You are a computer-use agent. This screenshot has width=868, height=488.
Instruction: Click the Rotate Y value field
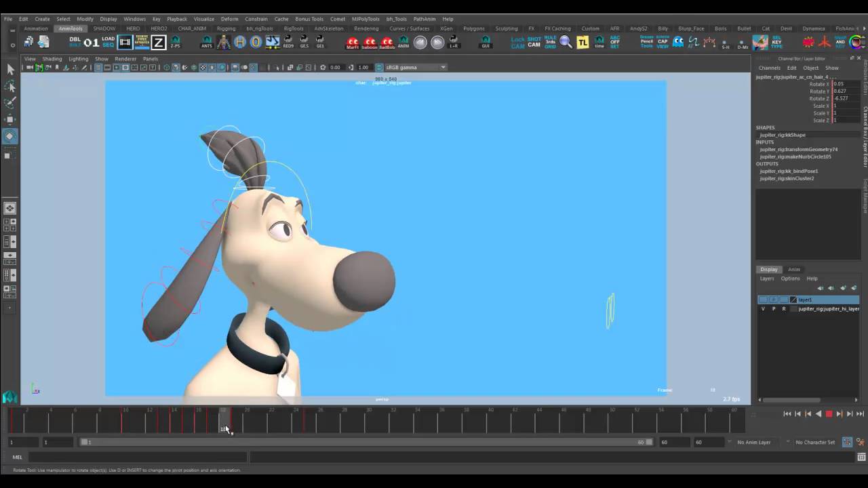point(845,91)
